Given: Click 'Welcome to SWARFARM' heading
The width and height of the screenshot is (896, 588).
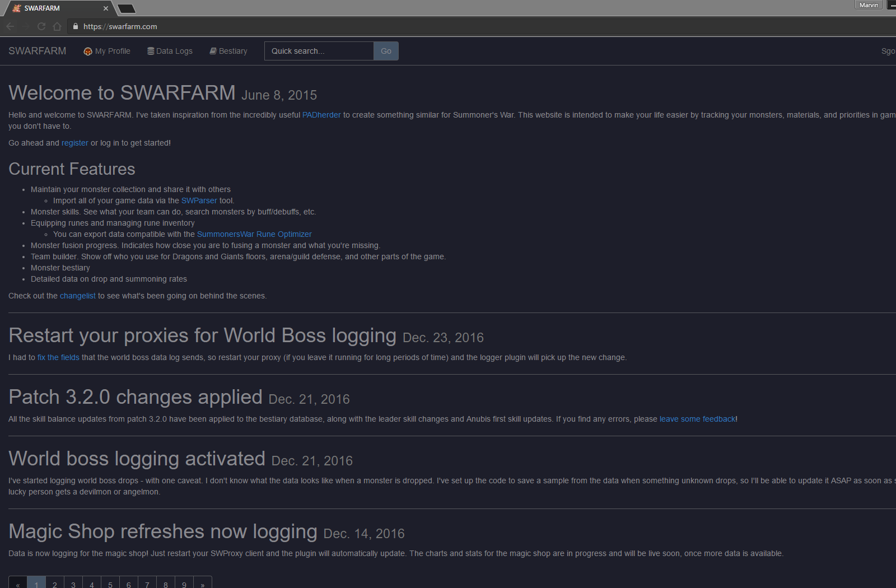Looking at the screenshot, I should pyautogui.click(x=122, y=93).
